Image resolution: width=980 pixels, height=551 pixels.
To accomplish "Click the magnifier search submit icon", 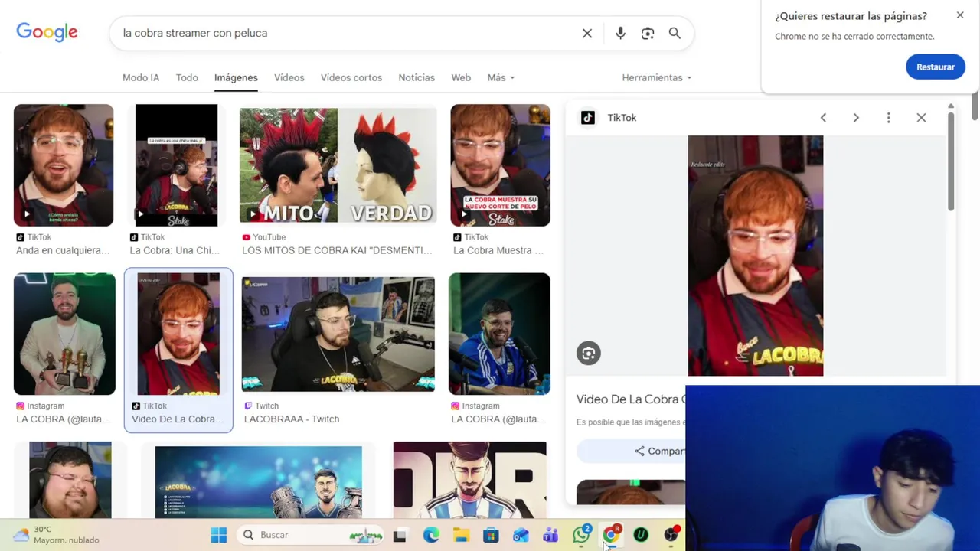I will 675,33.
